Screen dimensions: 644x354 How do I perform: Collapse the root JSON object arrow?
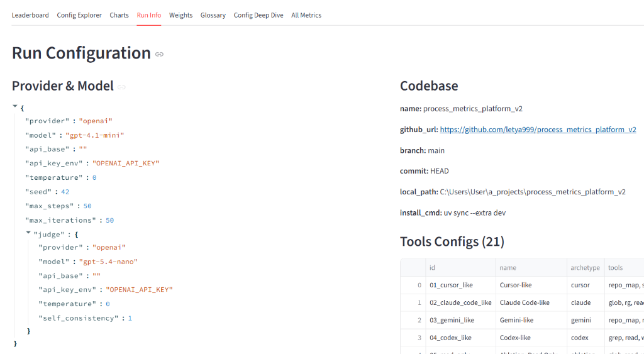(x=15, y=106)
